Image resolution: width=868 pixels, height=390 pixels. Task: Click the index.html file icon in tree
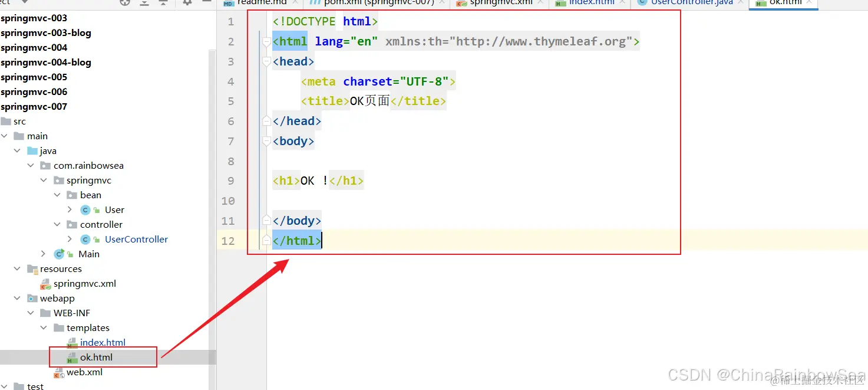[72, 343]
